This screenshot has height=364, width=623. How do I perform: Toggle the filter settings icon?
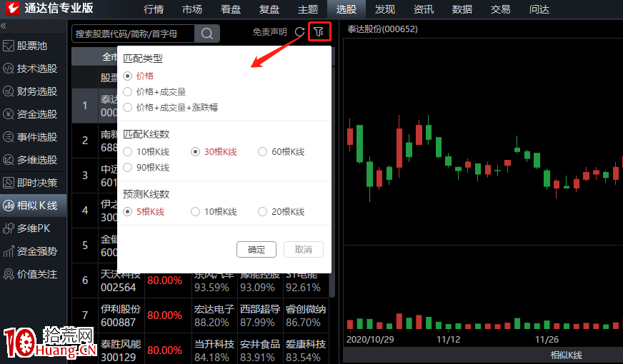click(319, 31)
